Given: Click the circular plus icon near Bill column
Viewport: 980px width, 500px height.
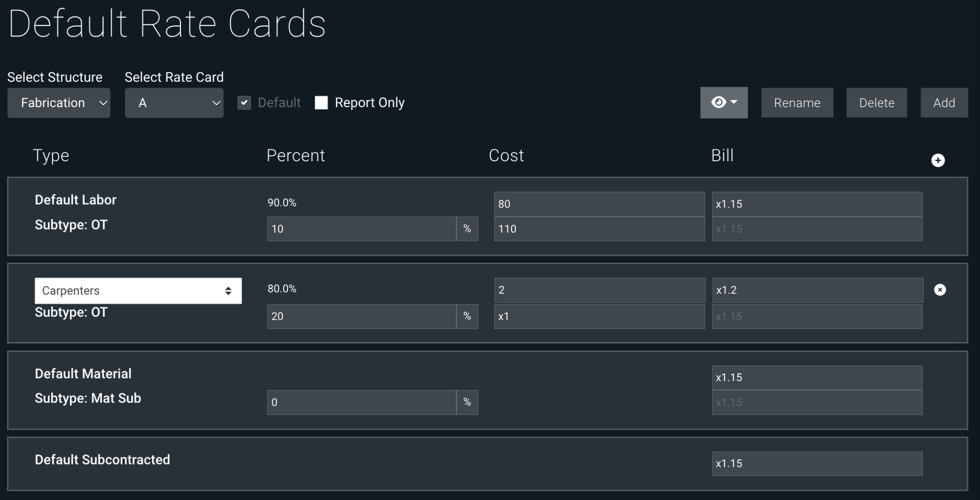Looking at the screenshot, I should coord(937,160).
